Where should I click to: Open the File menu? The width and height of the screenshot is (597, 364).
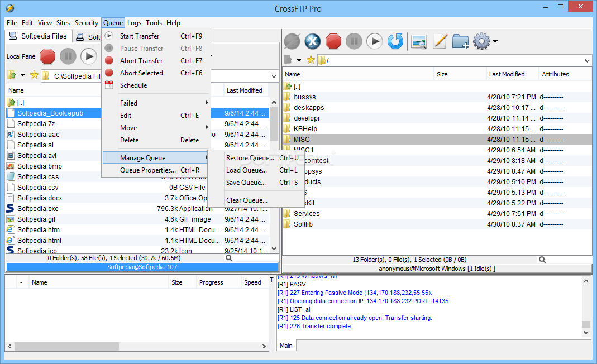(12, 23)
